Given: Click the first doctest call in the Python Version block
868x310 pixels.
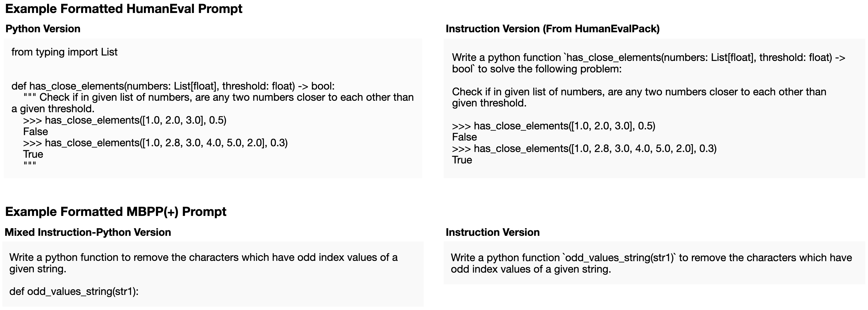Looking at the screenshot, I should [x=125, y=120].
